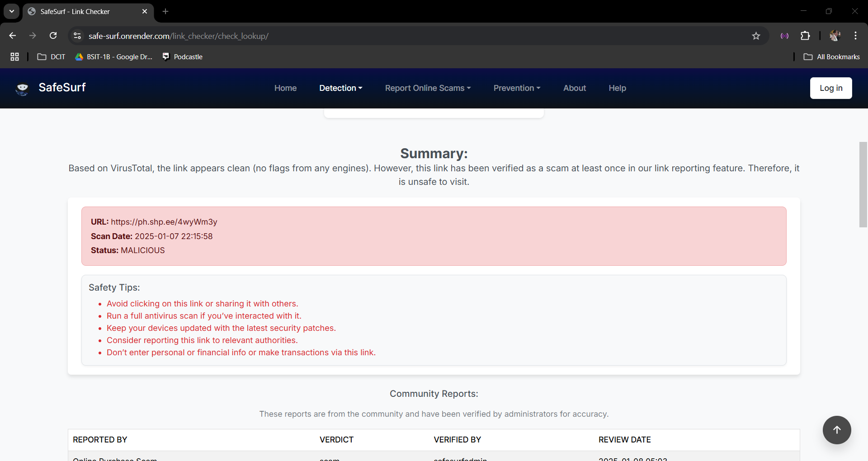Click the Log in button
868x461 pixels.
(x=831, y=88)
